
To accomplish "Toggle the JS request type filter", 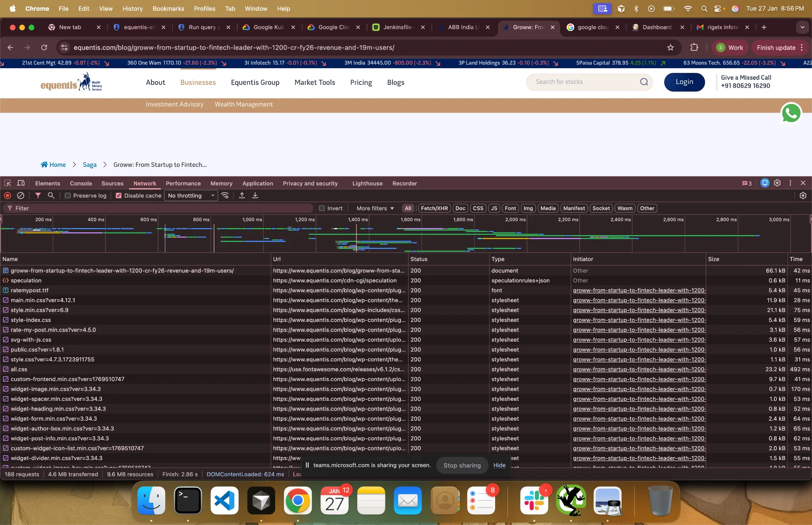I will point(494,208).
